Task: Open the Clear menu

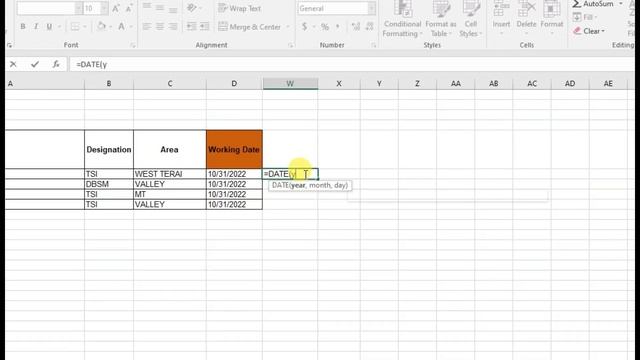Action: (589, 31)
